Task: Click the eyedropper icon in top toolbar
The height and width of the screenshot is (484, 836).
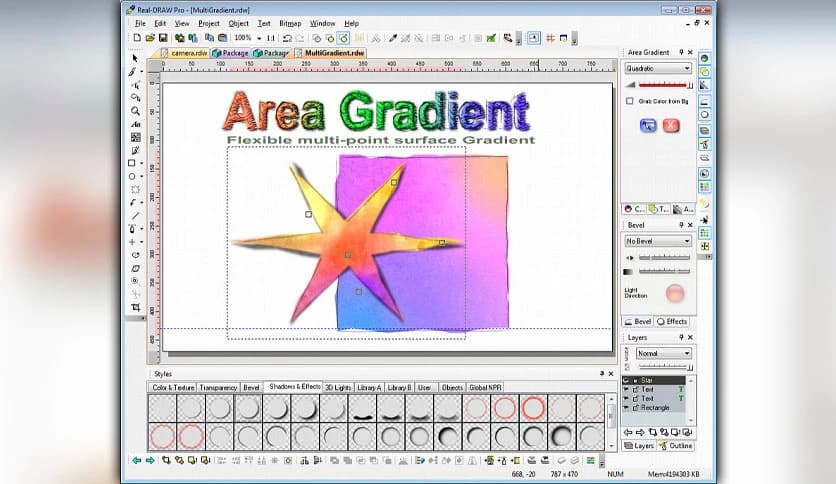Action: point(393,38)
